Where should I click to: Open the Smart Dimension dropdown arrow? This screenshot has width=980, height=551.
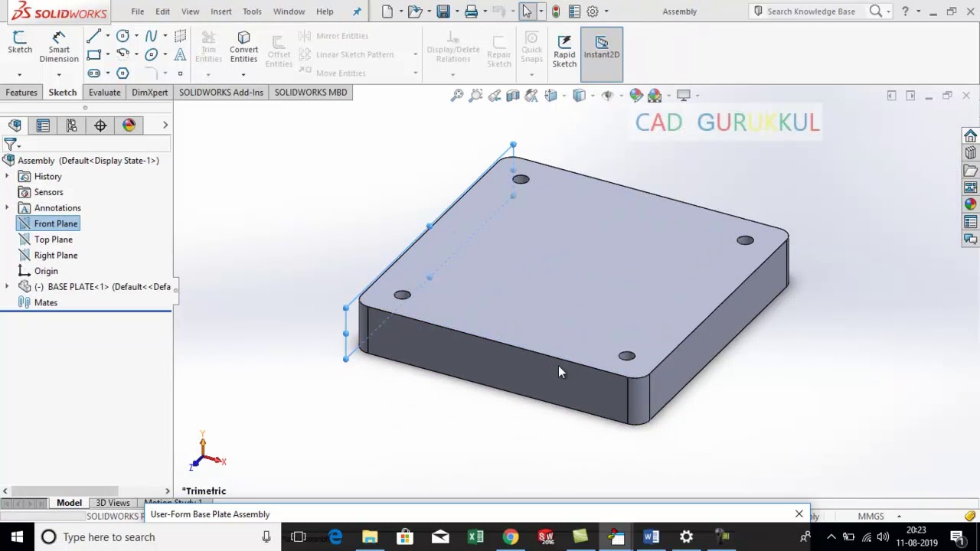59,74
